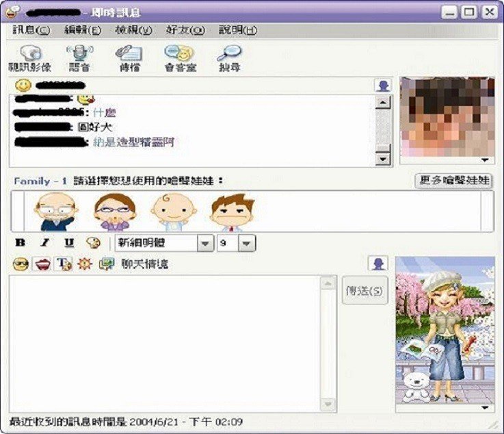Click the Yahoo Messenger title bar icon
The image size is (504, 434).
tap(12, 12)
